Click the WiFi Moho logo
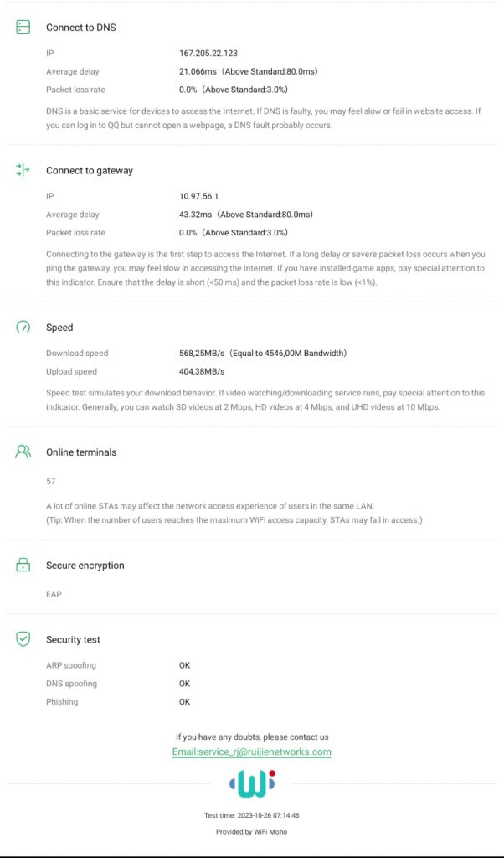 [252, 783]
